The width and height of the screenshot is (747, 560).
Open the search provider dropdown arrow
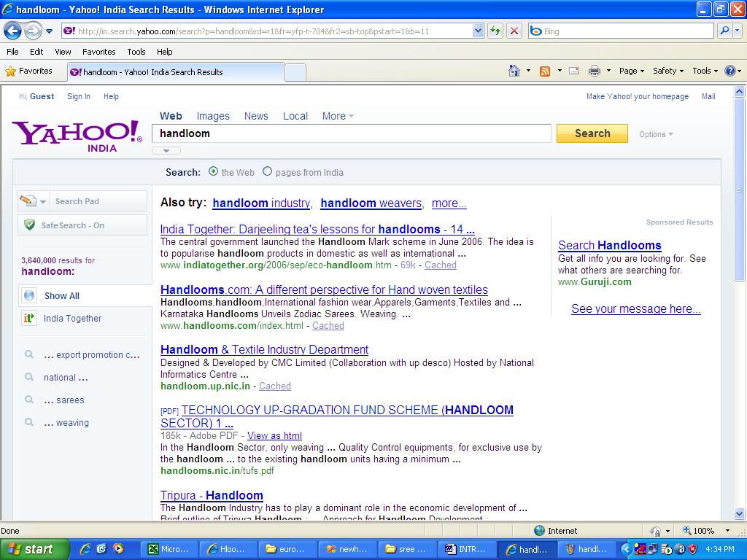(x=737, y=31)
